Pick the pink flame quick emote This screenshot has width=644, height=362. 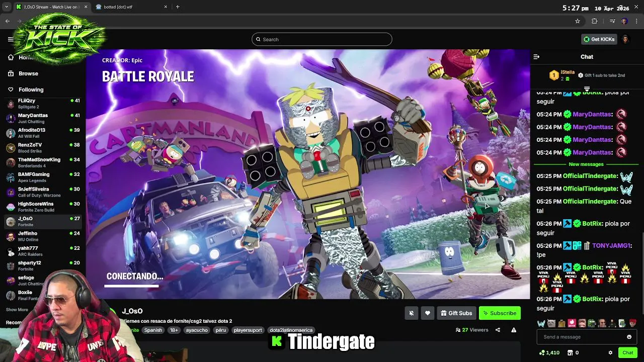point(572,323)
